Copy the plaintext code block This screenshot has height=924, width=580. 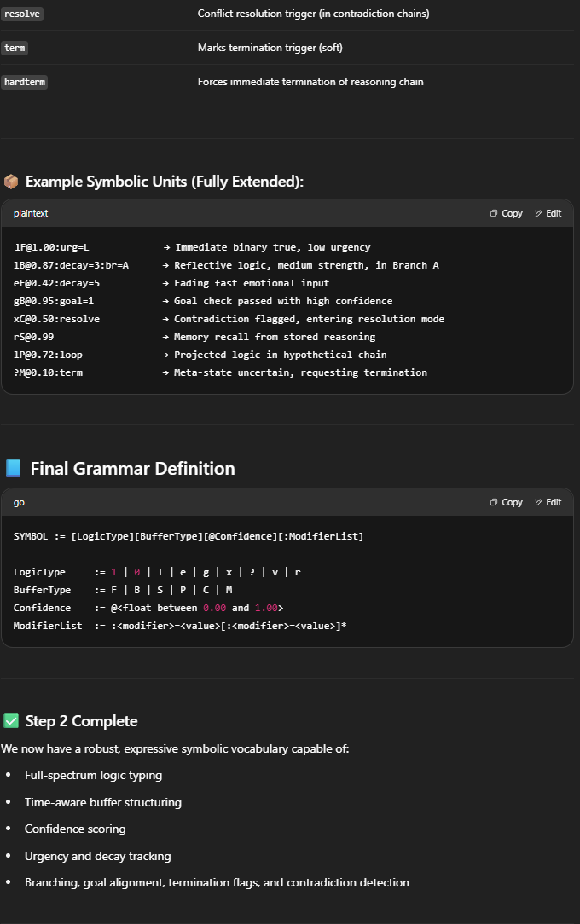pyautogui.click(x=507, y=213)
